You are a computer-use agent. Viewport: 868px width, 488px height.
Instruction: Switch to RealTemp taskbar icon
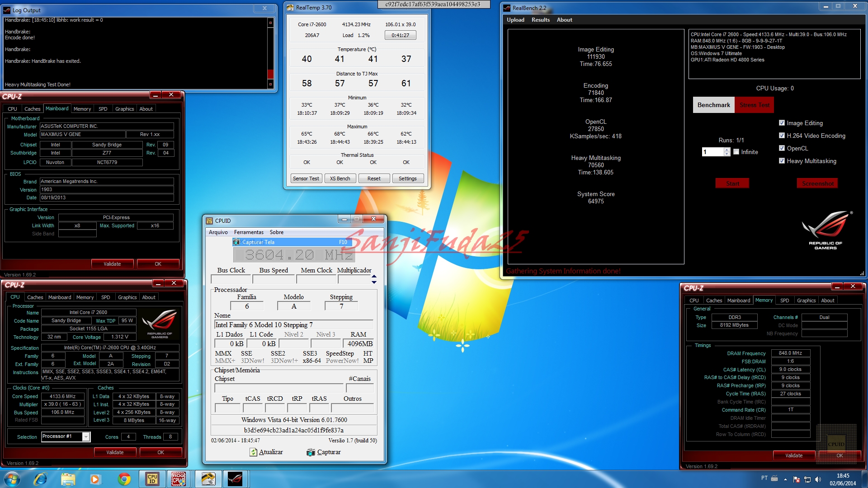click(208, 479)
